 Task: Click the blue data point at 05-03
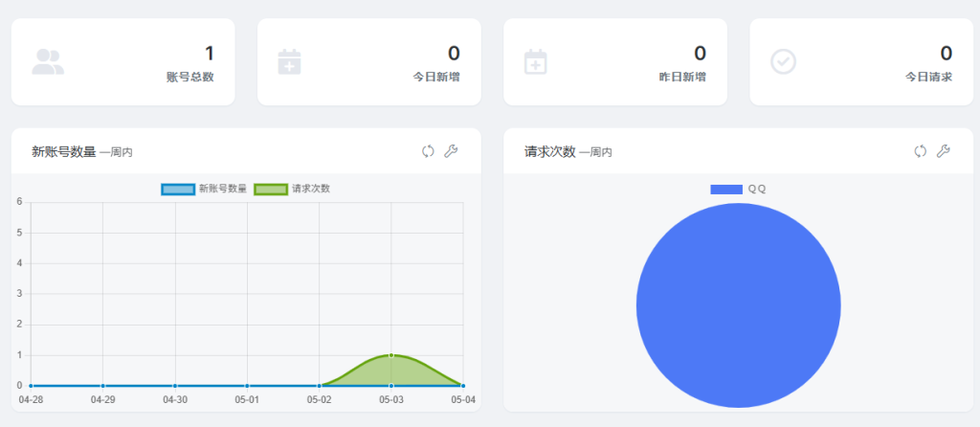coord(391,386)
